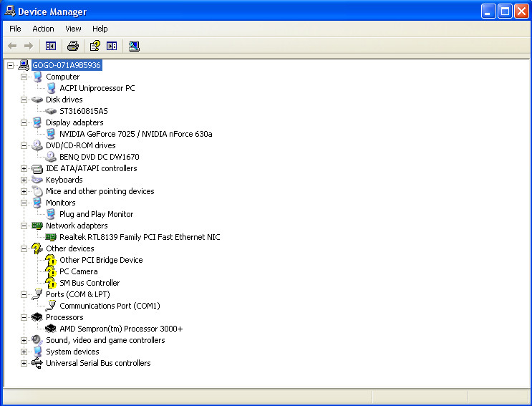Click the BENQ DVD DC DW1670 disc icon
Image resolution: width=532 pixels, height=406 pixels.
(x=51, y=156)
